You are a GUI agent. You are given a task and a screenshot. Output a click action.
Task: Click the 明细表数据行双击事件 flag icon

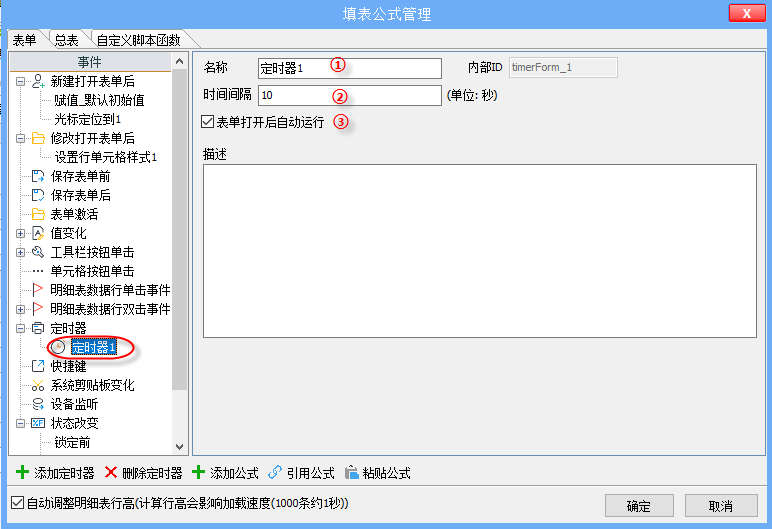click(x=38, y=309)
